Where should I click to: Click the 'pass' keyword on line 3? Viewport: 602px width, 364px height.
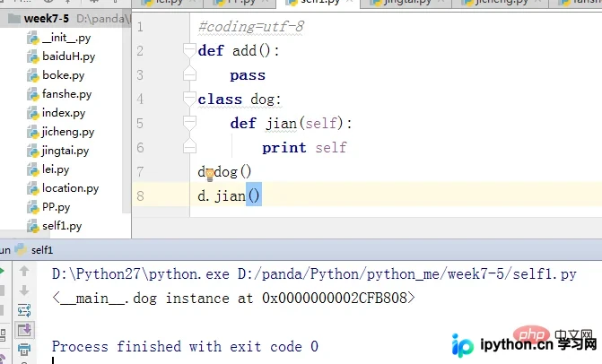[x=248, y=75]
